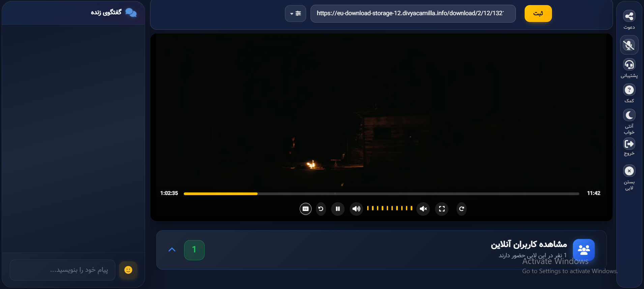Seek on the video progress bar
The image size is (644, 289).
click(381, 194)
